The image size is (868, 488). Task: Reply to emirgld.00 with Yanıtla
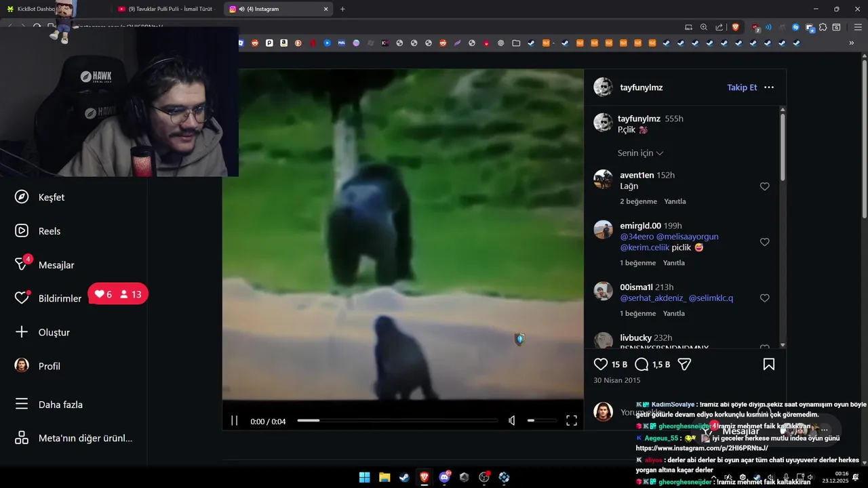point(674,263)
